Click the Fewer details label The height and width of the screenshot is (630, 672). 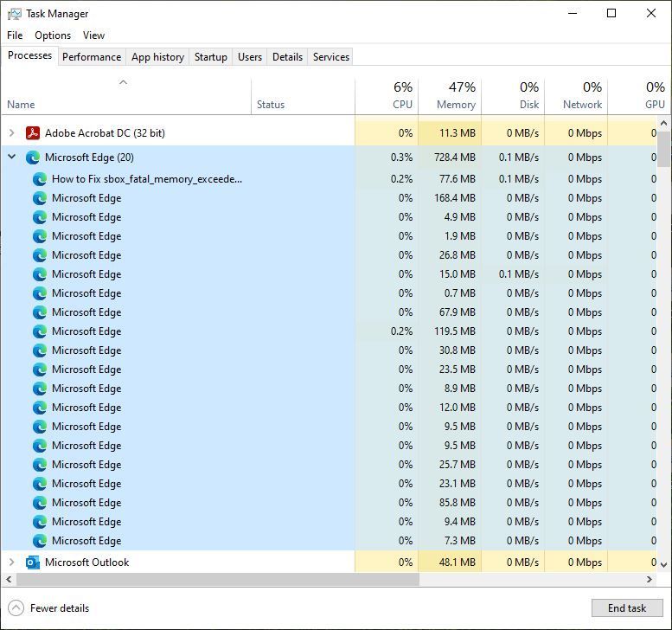[x=60, y=608]
